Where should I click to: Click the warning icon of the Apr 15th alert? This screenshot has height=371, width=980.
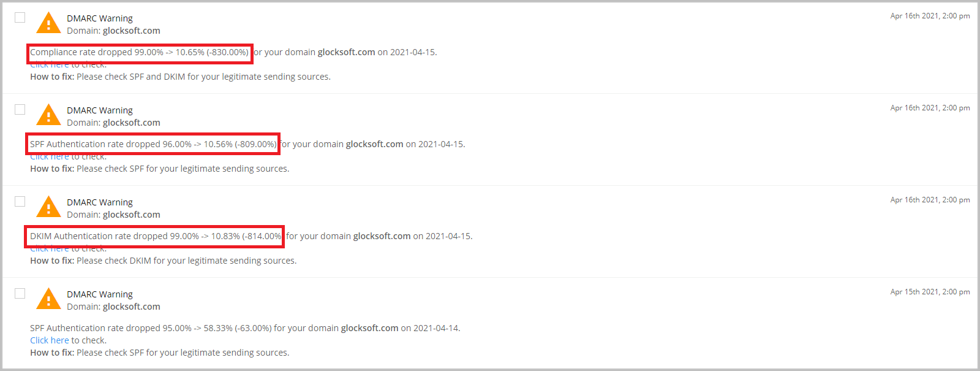(x=48, y=299)
